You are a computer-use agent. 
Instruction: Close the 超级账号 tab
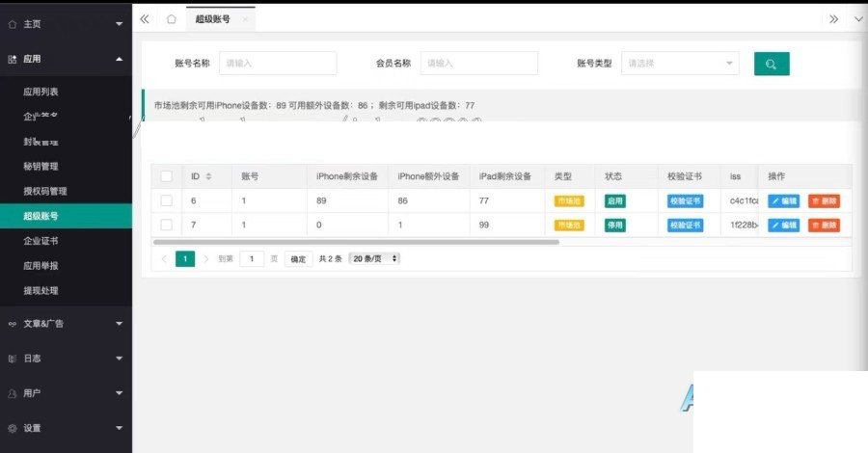(x=245, y=19)
